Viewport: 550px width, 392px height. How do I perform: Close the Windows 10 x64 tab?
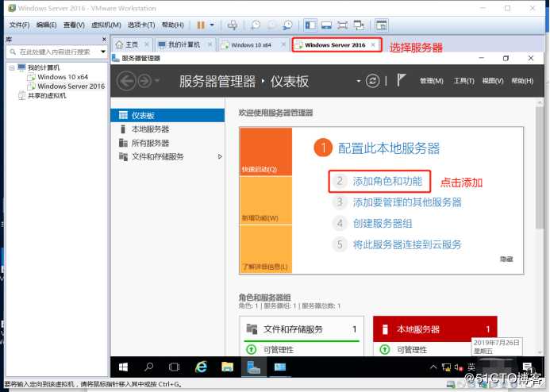coord(283,45)
